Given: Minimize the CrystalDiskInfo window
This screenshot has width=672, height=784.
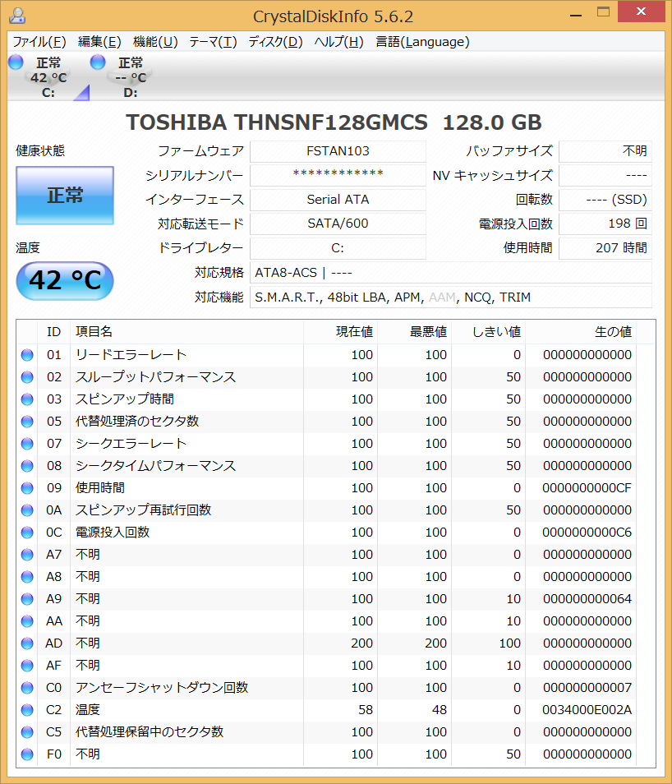Looking at the screenshot, I should [x=576, y=15].
